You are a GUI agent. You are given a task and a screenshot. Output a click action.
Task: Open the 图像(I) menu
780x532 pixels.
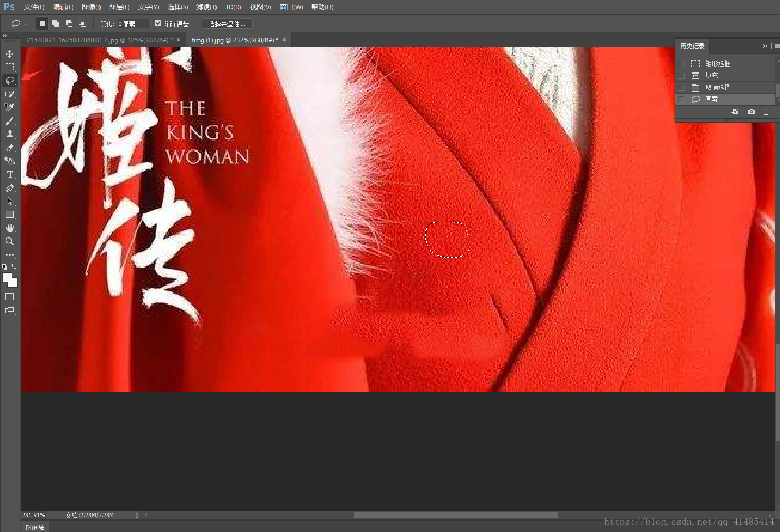(91, 7)
